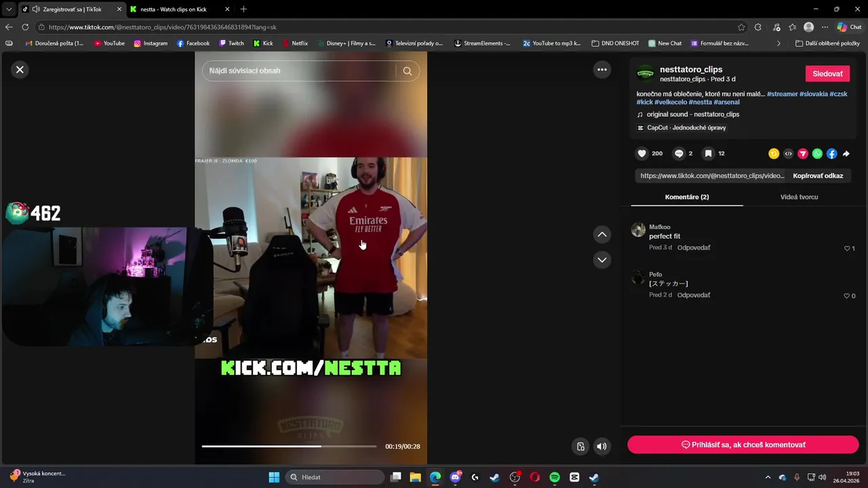Save video with the bookmark icon
The width and height of the screenshot is (868, 488).
(x=708, y=154)
